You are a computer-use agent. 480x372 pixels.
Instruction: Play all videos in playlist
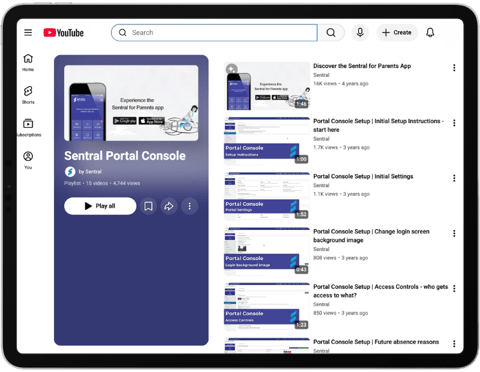[100, 206]
